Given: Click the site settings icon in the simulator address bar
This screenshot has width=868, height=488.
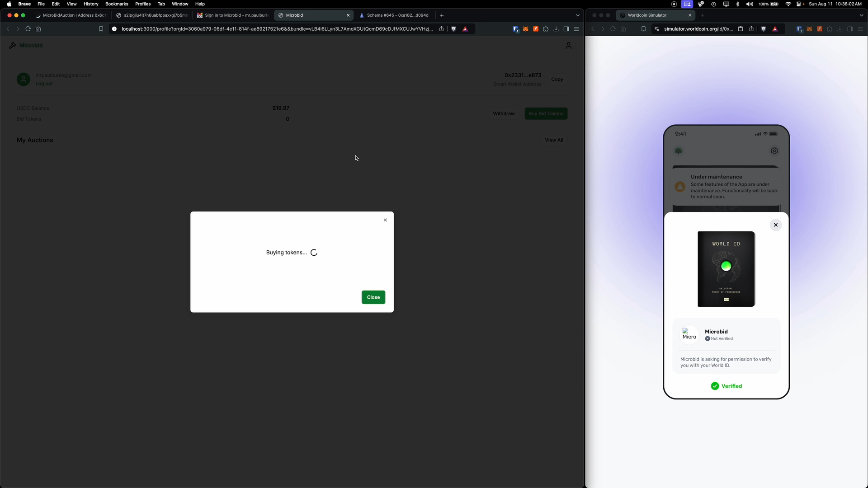Looking at the screenshot, I should (x=657, y=29).
